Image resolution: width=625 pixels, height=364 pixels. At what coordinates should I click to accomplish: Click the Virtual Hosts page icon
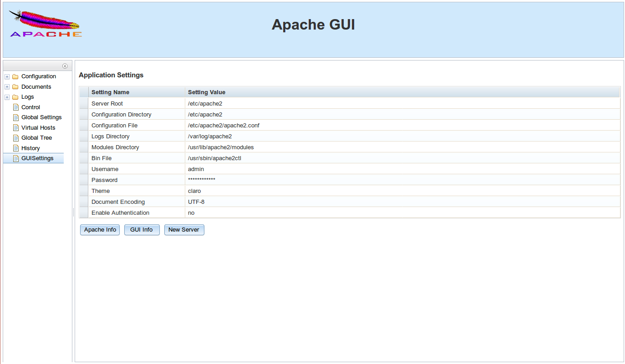pyautogui.click(x=16, y=128)
